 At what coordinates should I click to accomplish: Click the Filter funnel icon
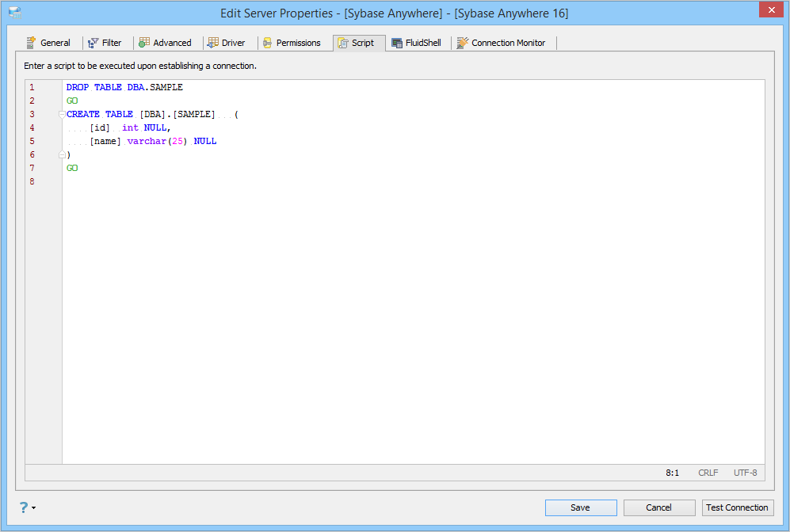94,44
